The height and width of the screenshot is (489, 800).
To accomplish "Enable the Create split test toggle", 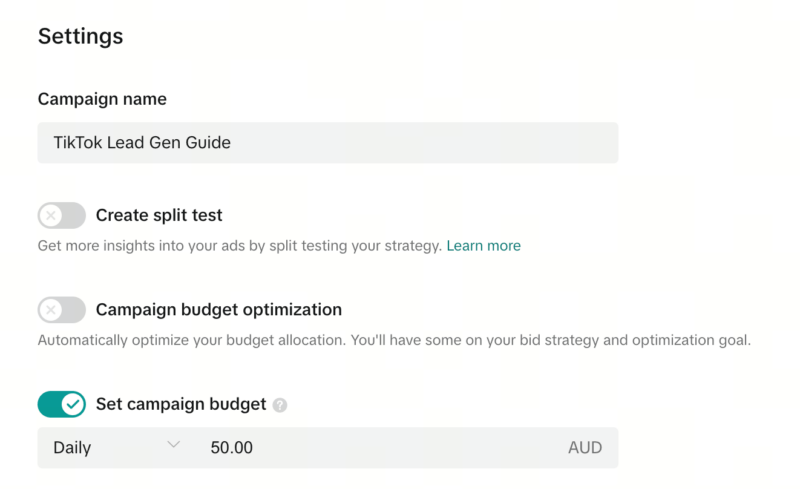I will 62,215.
